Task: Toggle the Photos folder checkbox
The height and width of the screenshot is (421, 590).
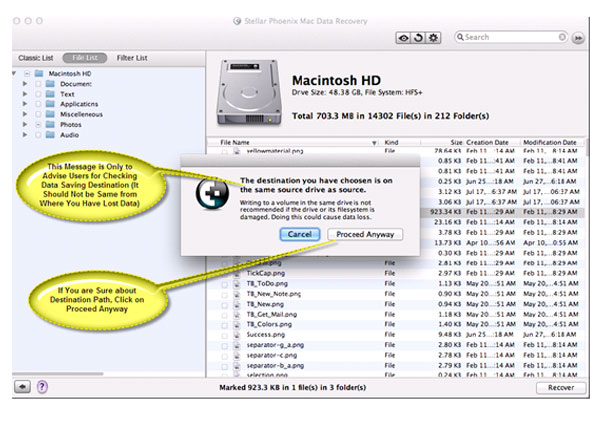Action: 38,125
